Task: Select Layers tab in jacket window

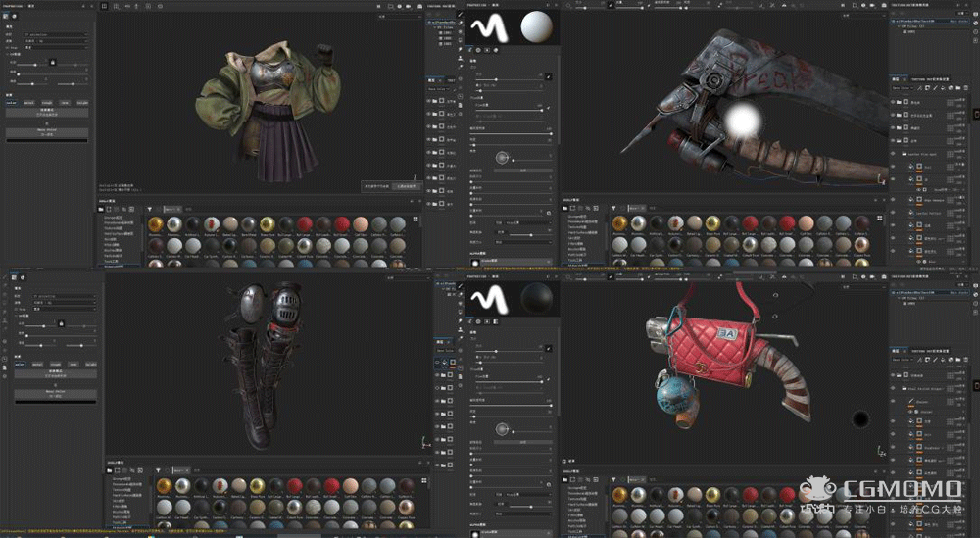Action: coord(432,80)
